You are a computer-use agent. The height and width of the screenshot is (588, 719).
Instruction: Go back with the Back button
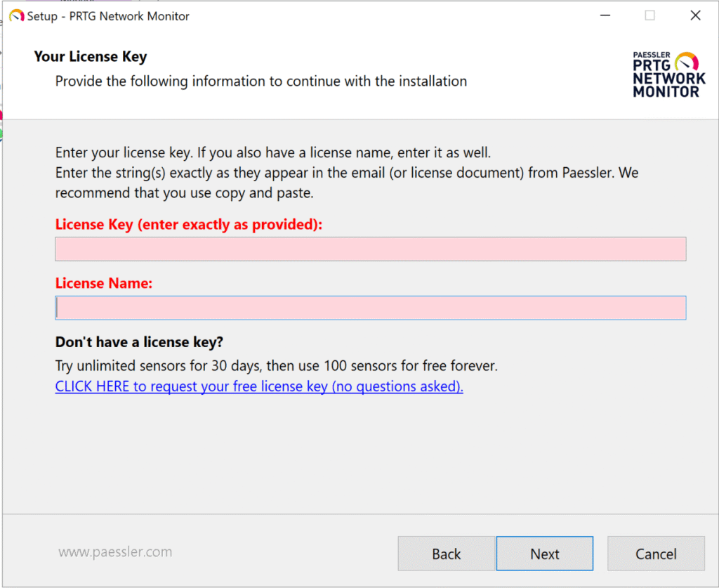click(x=446, y=554)
